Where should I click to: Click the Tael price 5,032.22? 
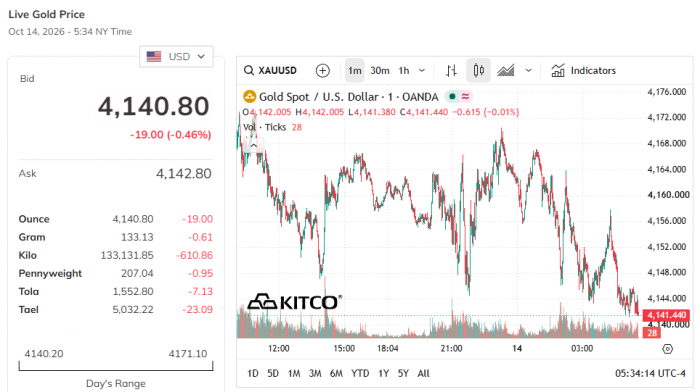click(x=133, y=310)
